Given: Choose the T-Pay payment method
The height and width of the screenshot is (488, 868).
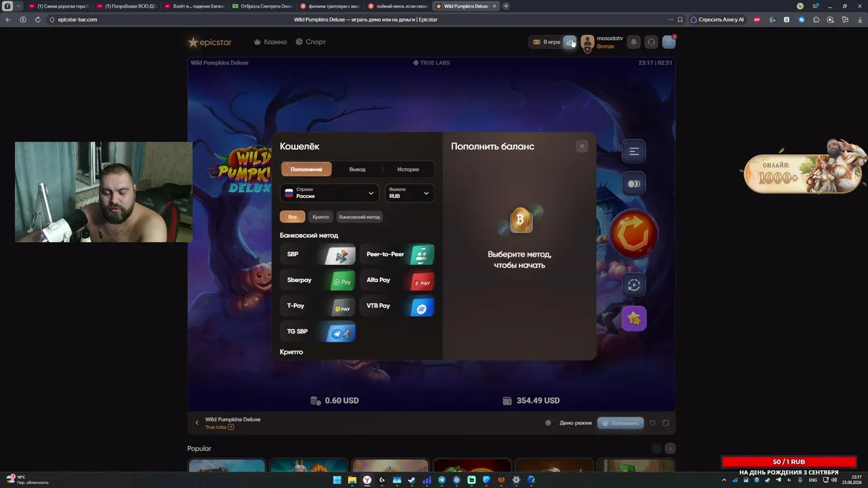Looking at the screenshot, I should coord(318,306).
